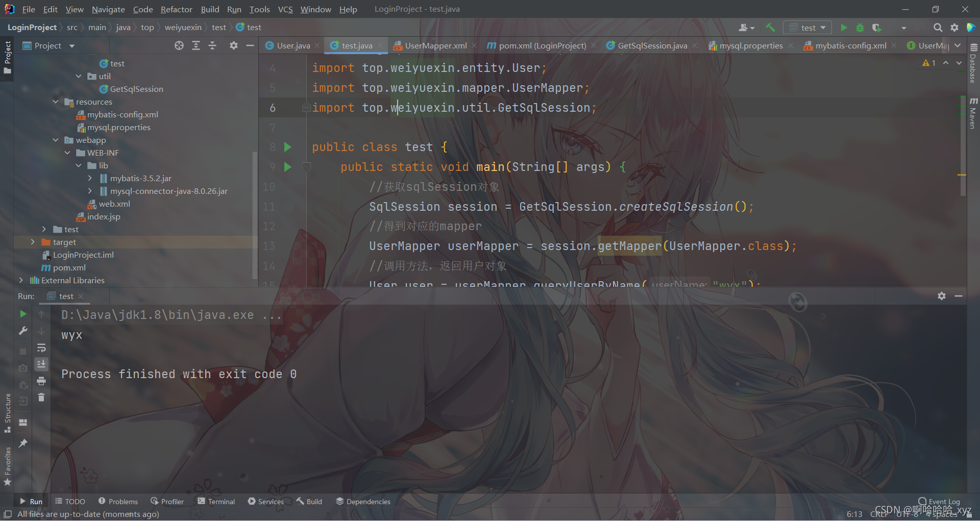
Task: Open Project view mode dropdown
Action: [x=72, y=46]
